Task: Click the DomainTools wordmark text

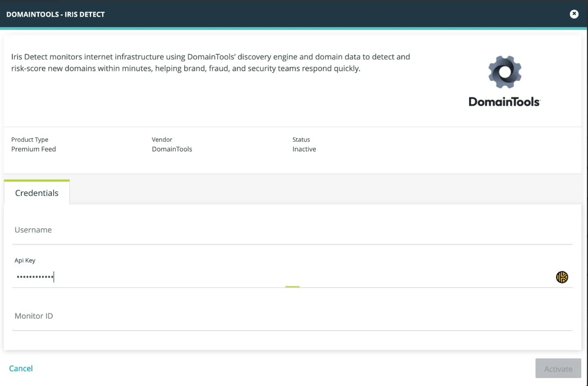Action: [x=504, y=102]
